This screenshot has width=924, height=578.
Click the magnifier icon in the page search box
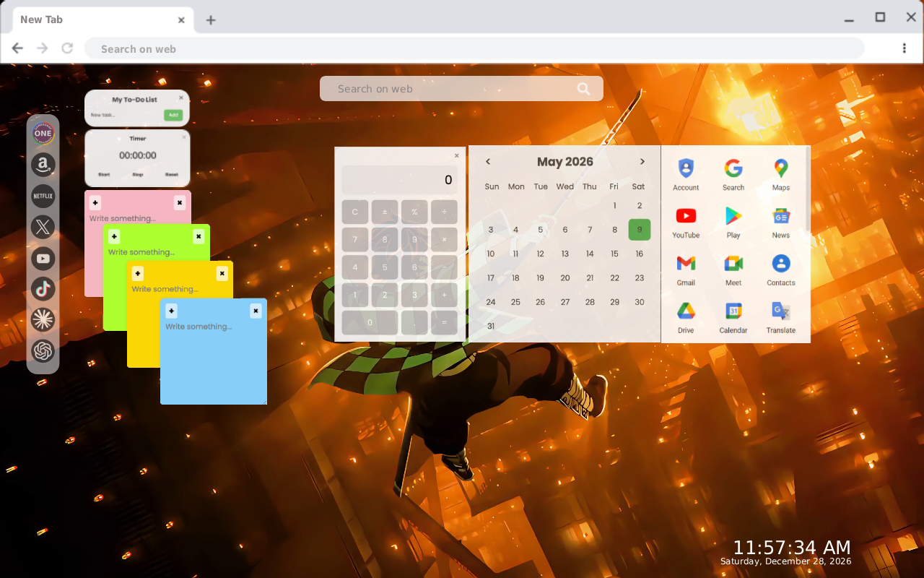[583, 89]
